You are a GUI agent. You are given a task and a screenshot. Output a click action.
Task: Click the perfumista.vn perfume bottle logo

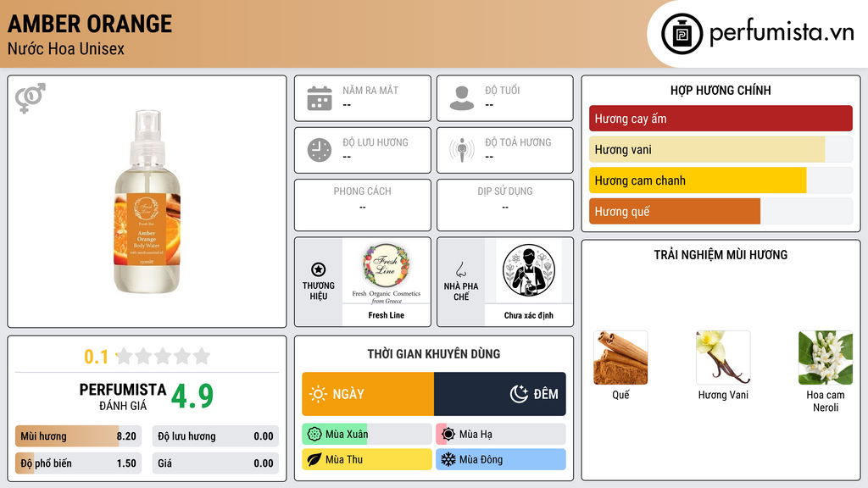682,34
